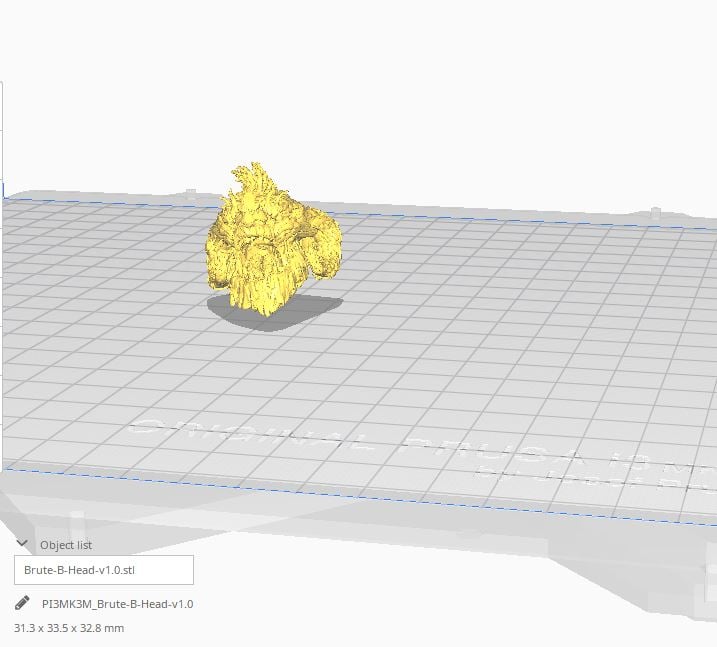Click the white background above the build plate
The height and width of the screenshot is (647, 717).
(400, 90)
